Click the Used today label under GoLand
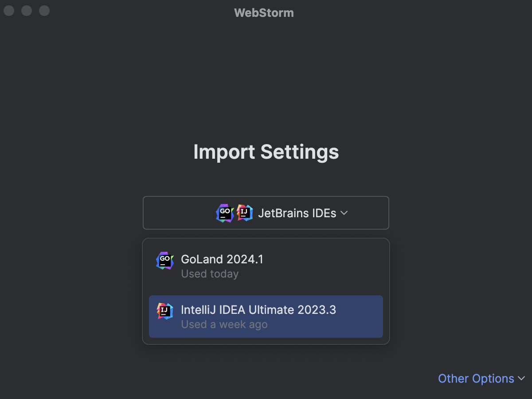 click(x=210, y=274)
